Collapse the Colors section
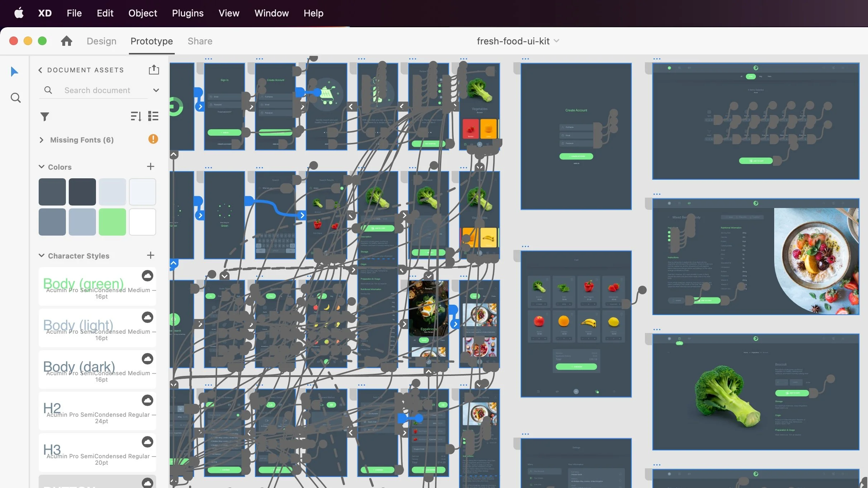Image resolution: width=868 pixels, height=488 pixels. pyautogui.click(x=42, y=167)
